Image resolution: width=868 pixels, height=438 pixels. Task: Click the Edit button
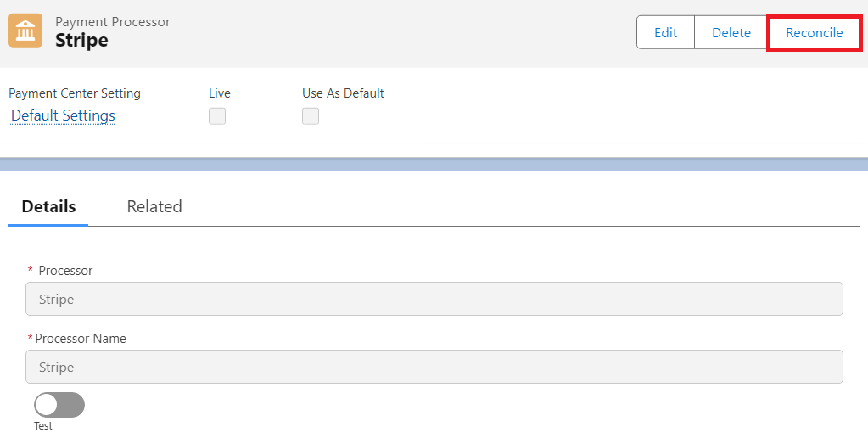(665, 33)
